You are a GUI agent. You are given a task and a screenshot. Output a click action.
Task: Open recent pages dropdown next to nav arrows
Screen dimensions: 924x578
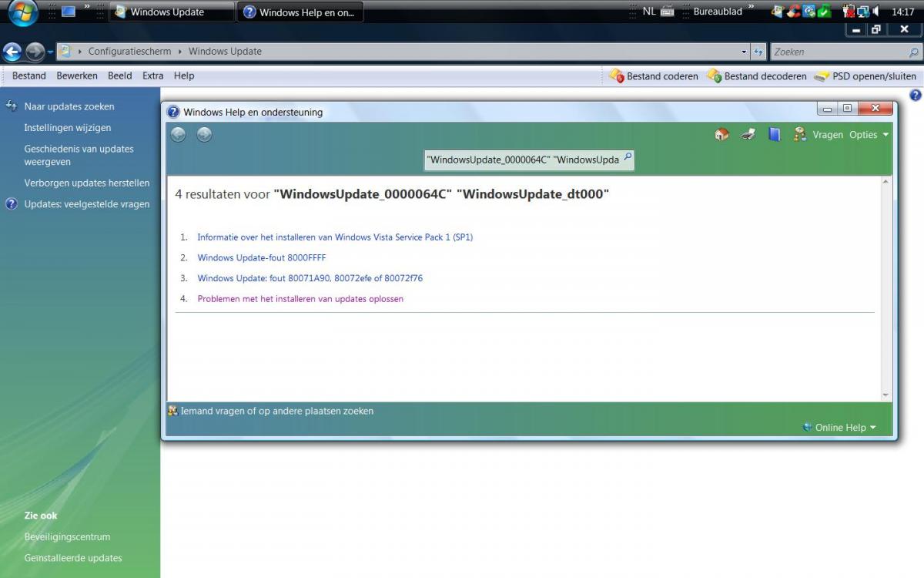tap(51, 52)
